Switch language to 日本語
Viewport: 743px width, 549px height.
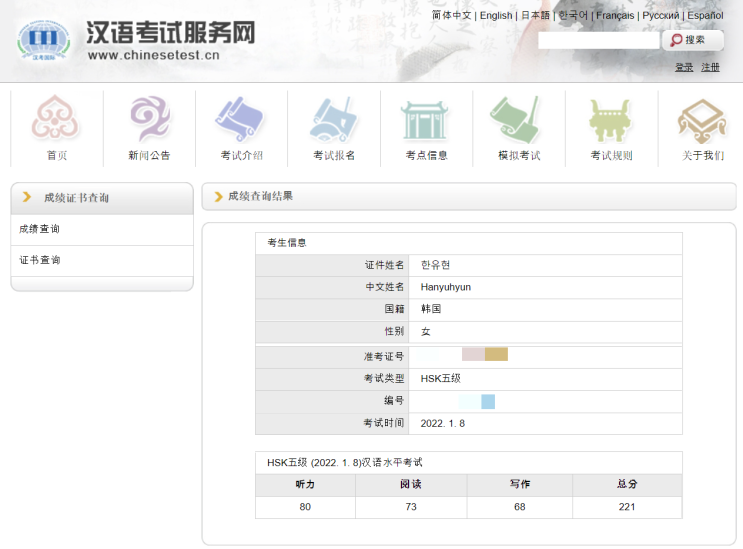[x=535, y=15]
